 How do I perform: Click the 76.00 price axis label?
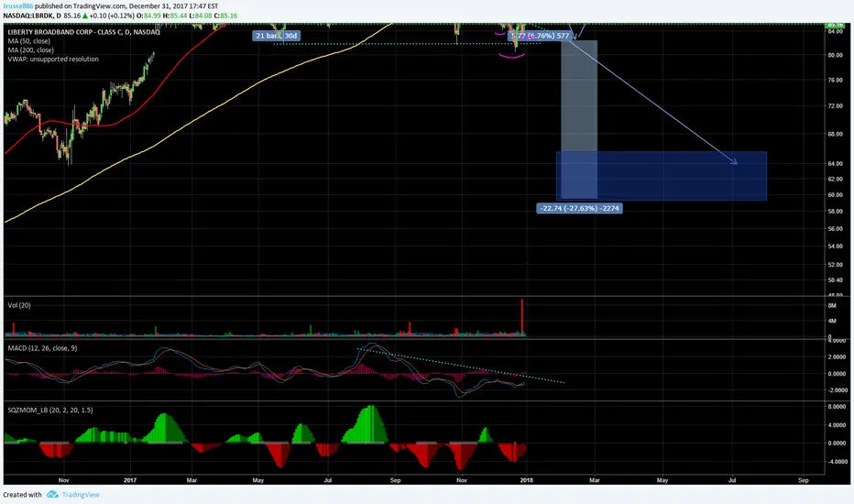coord(835,80)
